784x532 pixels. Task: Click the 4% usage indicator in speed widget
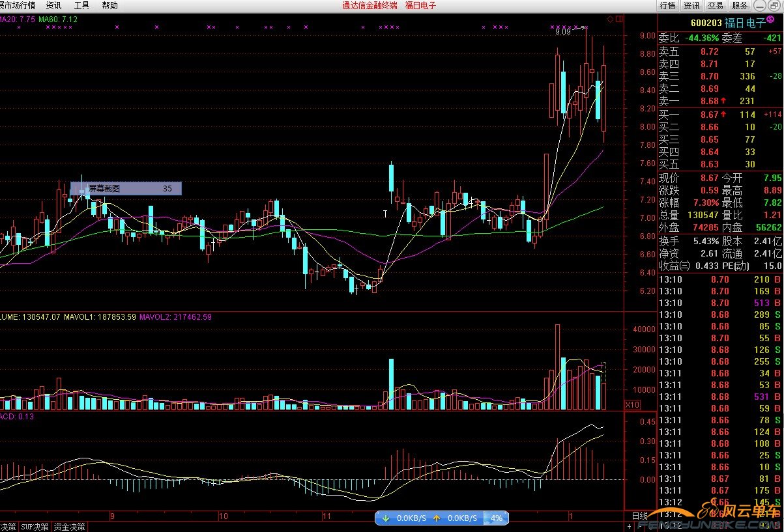tap(496, 518)
